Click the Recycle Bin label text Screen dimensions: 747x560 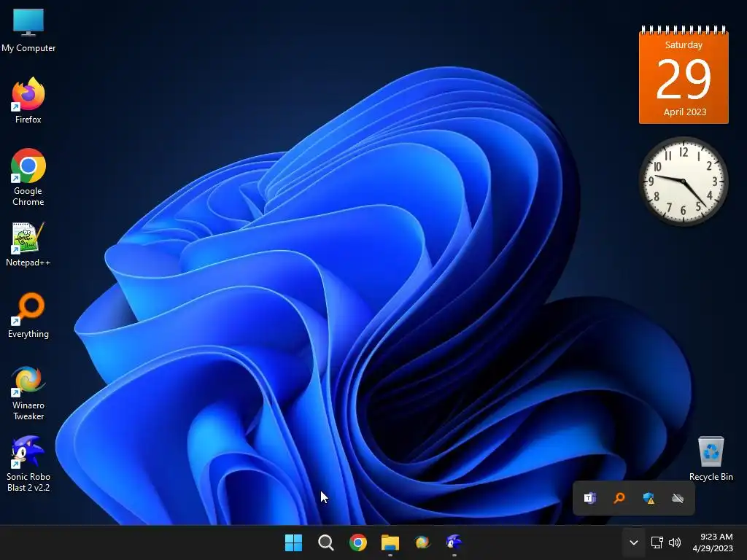[711, 477]
